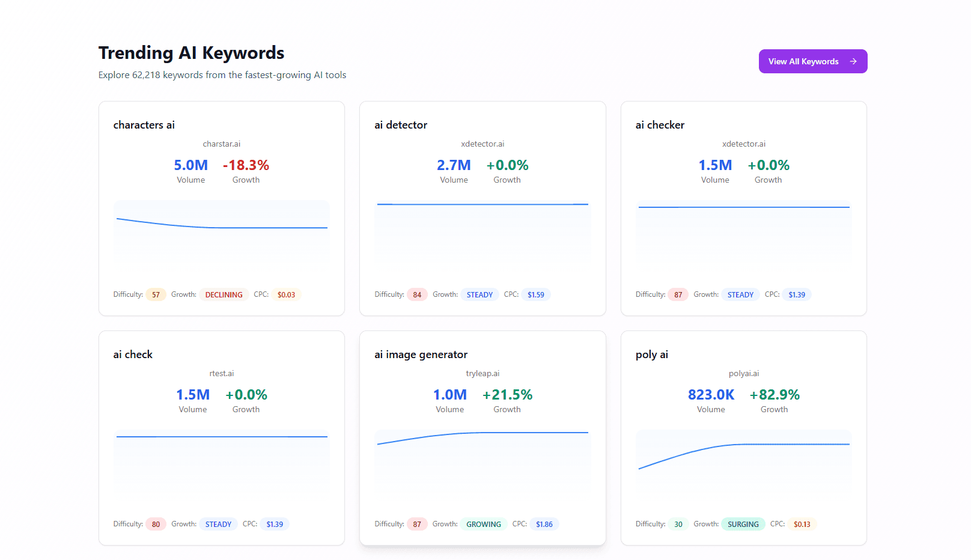Click the tryleap.ai domain label

tap(482, 374)
